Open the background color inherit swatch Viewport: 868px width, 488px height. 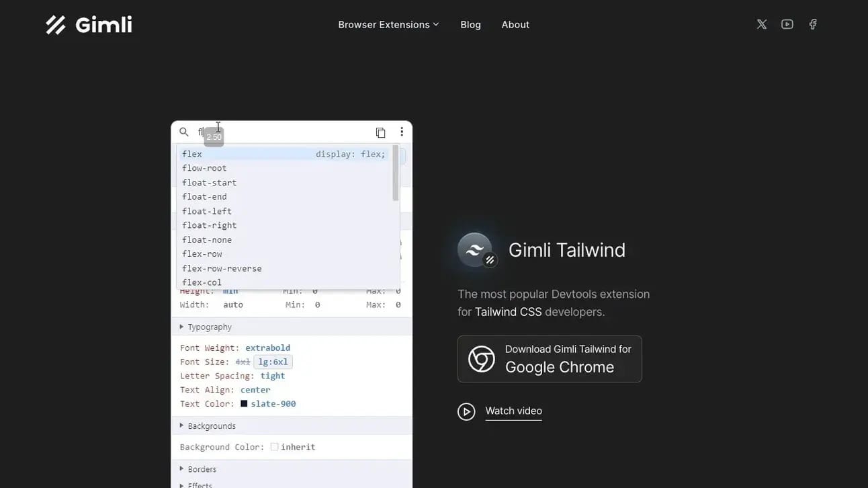[274, 447]
